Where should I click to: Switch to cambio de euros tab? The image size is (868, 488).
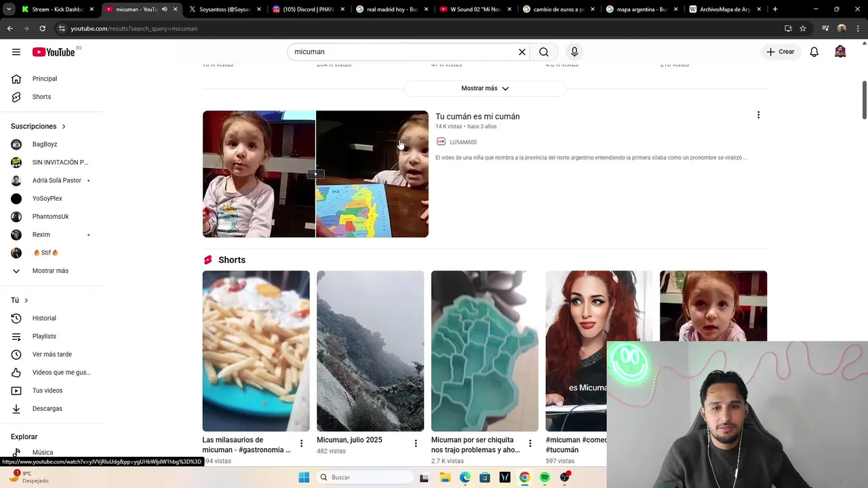tap(557, 9)
